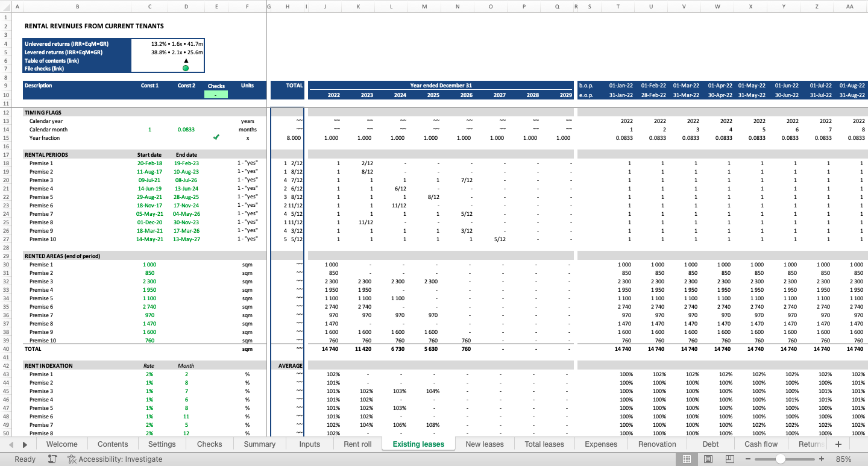Open Accessibility: Investigate checker
The image size is (868, 466).
pyautogui.click(x=115, y=459)
